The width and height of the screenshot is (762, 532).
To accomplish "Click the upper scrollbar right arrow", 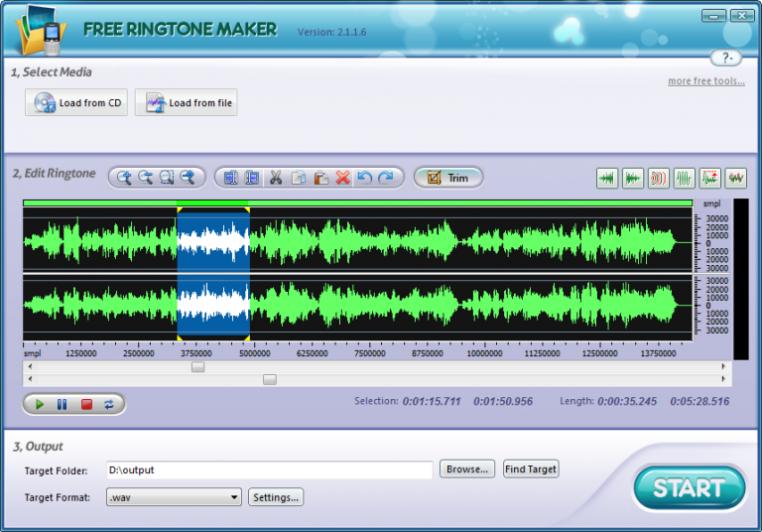I will click(723, 366).
